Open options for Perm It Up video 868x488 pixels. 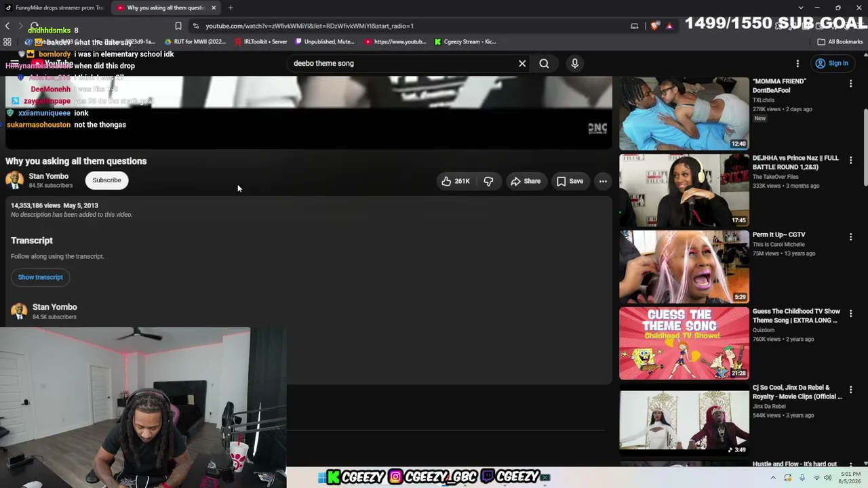(850, 237)
